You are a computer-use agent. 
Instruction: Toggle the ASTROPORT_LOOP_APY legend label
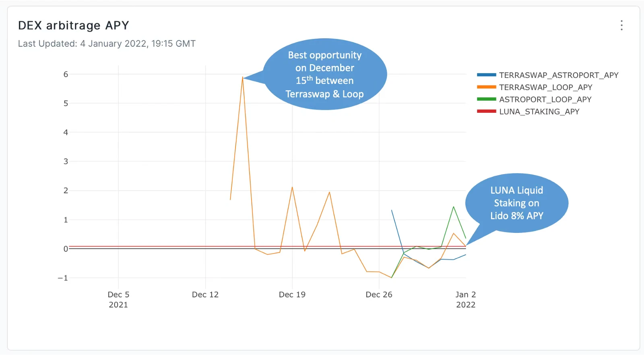click(545, 100)
